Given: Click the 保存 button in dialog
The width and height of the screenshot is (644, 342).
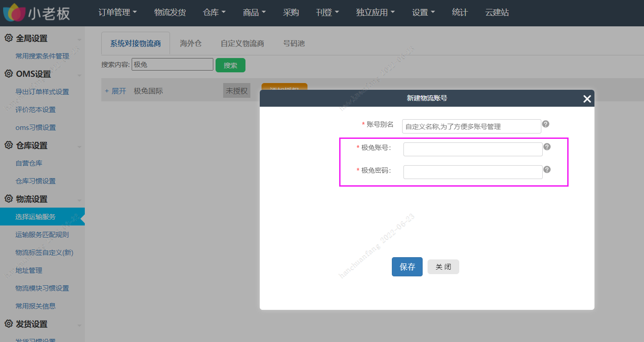Looking at the screenshot, I should pos(407,267).
